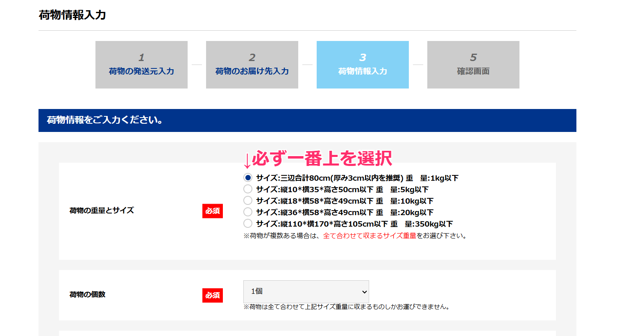The image size is (644, 336).
Task: Select the highlighted step 3 荷物情報入力
Action: tap(363, 65)
